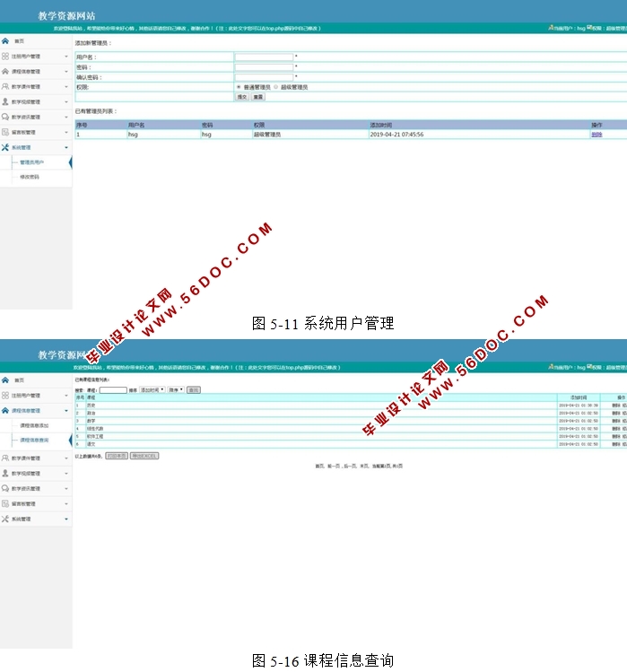Click the 教学资讯管理 chat bubble icon in Figure 5-11
The image size is (627, 672).
click(x=5, y=117)
